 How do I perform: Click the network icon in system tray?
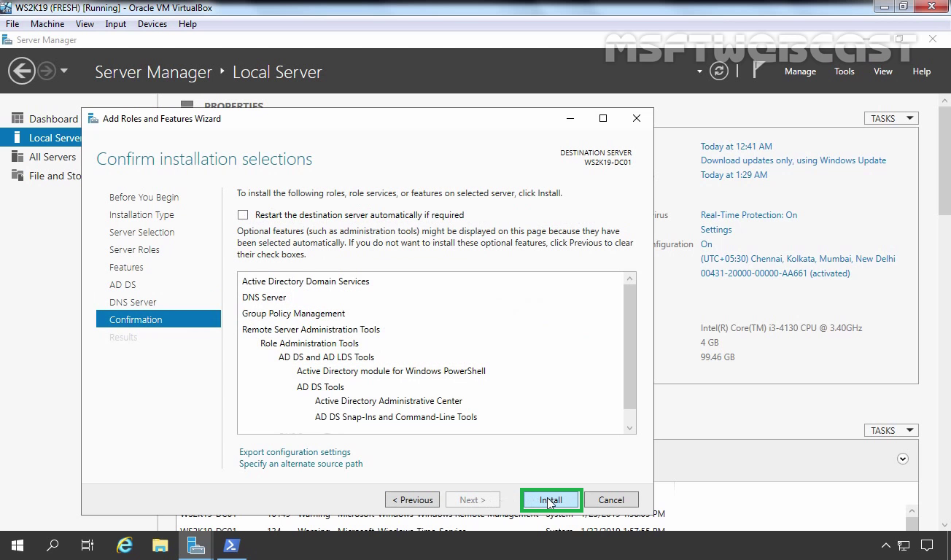point(904,545)
